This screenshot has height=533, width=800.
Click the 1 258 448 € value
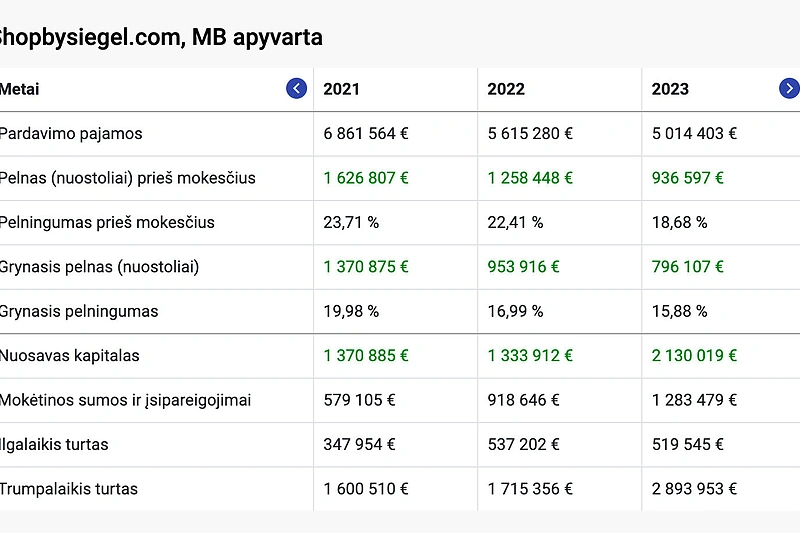tap(530, 178)
